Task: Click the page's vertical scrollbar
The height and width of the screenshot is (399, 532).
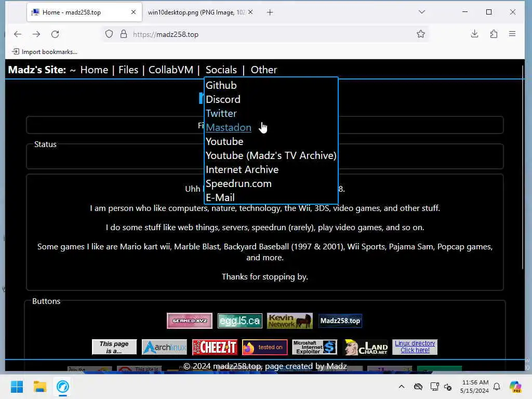Action: point(523,167)
